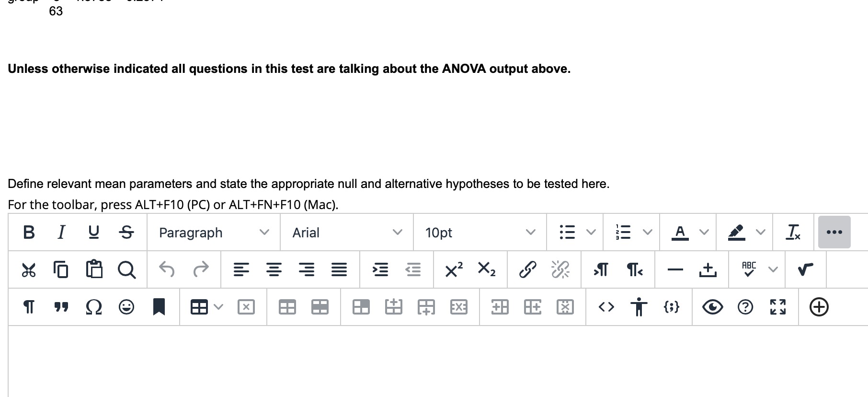Insert blockquote
This screenshot has height=397, width=868.
tap(61, 307)
